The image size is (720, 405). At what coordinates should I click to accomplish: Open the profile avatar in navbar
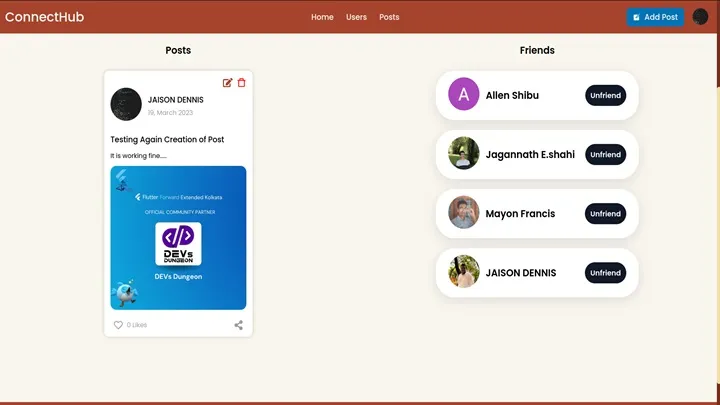(700, 17)
